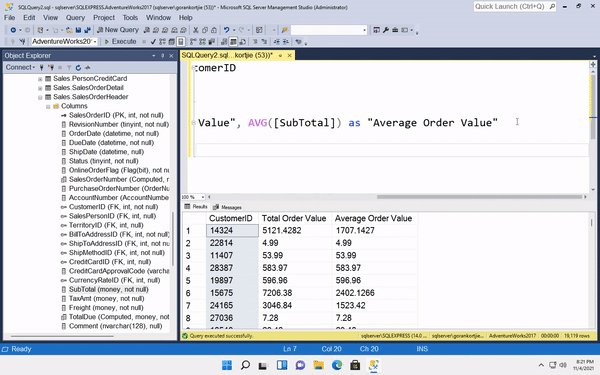Image resolution: width=600 pixels, height=375 pixels.
Task: Open the View menu
Action: [x=51, y=18]
